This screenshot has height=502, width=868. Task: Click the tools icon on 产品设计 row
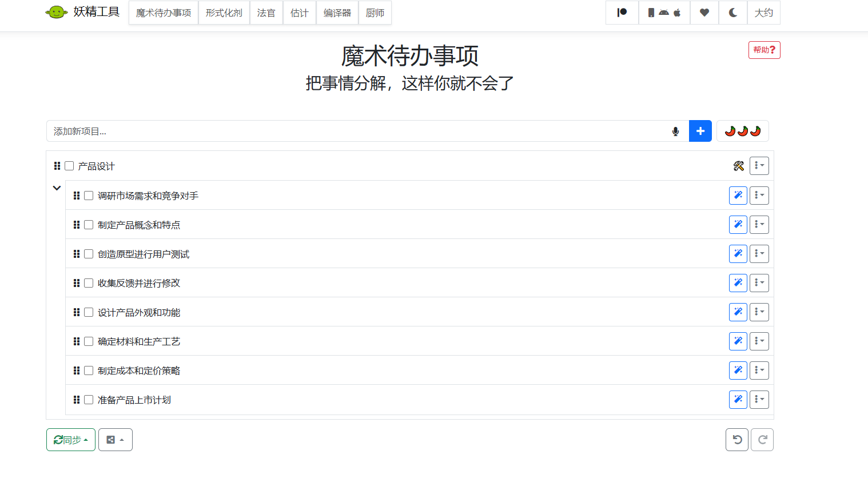tap(738, 166)
